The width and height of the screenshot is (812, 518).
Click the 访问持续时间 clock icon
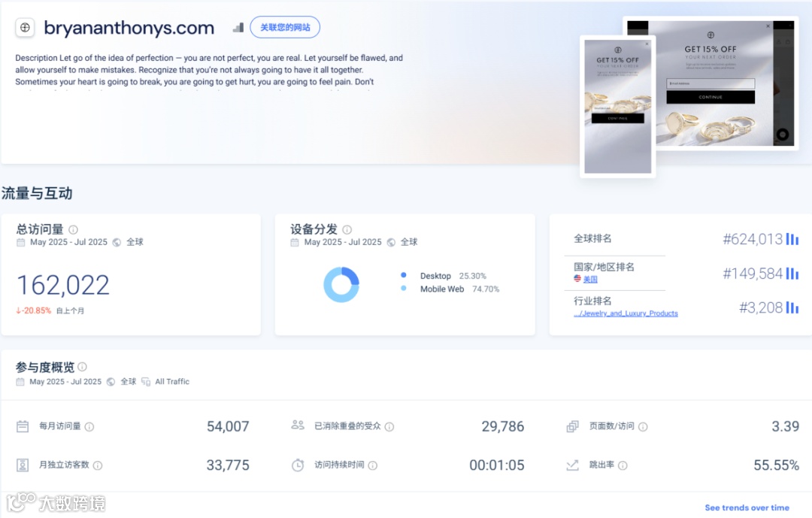(x=298, y=465)
